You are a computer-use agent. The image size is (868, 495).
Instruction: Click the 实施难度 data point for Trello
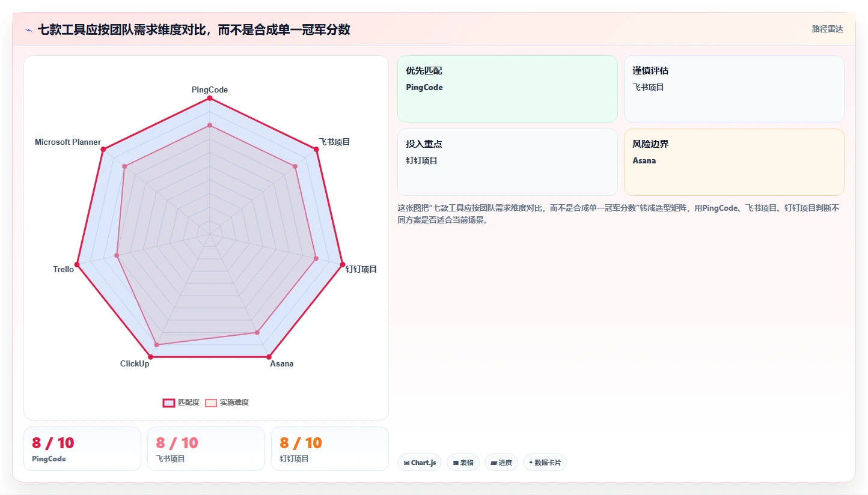(x=117, y=256)
